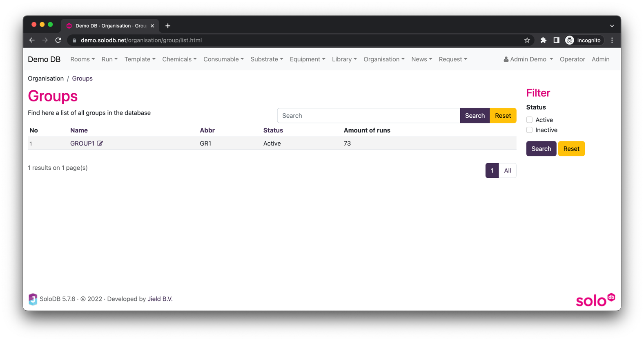Click the Jield B.V. footer link
Viewport: 644px width, 341px height.
tap(160, 299)
